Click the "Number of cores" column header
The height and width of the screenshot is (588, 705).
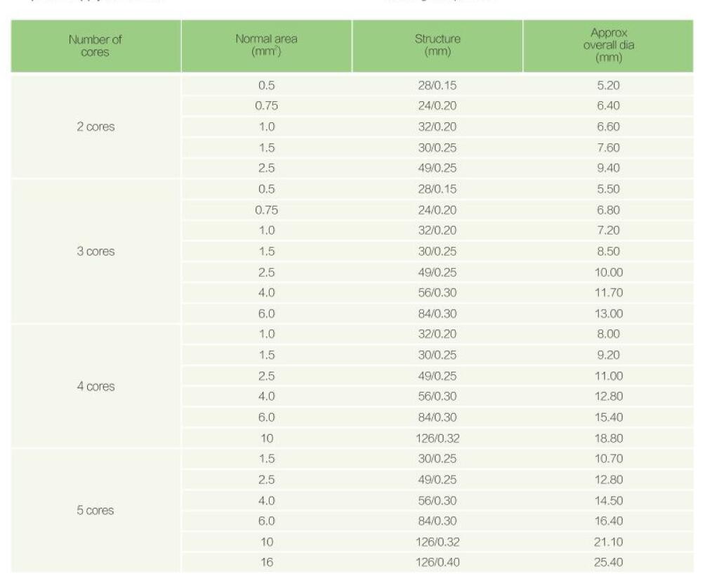pos(95,46)
